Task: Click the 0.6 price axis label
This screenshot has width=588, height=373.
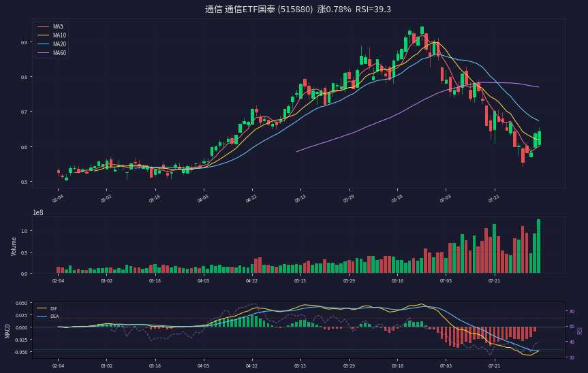Action: (24, 147)
